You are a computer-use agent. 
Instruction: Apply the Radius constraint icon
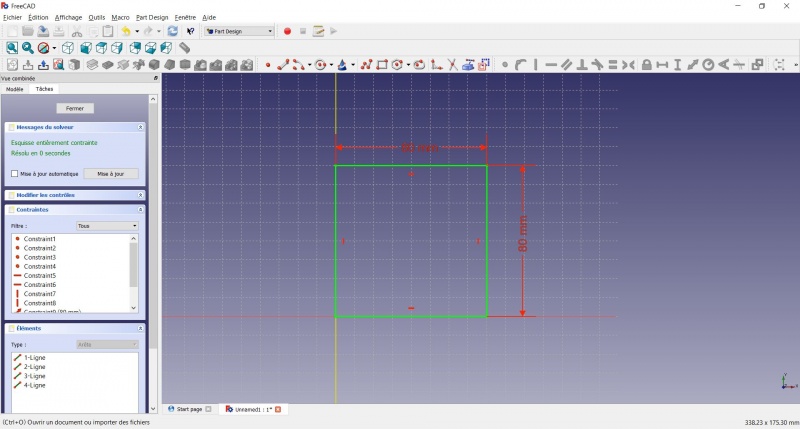(708, 65)
